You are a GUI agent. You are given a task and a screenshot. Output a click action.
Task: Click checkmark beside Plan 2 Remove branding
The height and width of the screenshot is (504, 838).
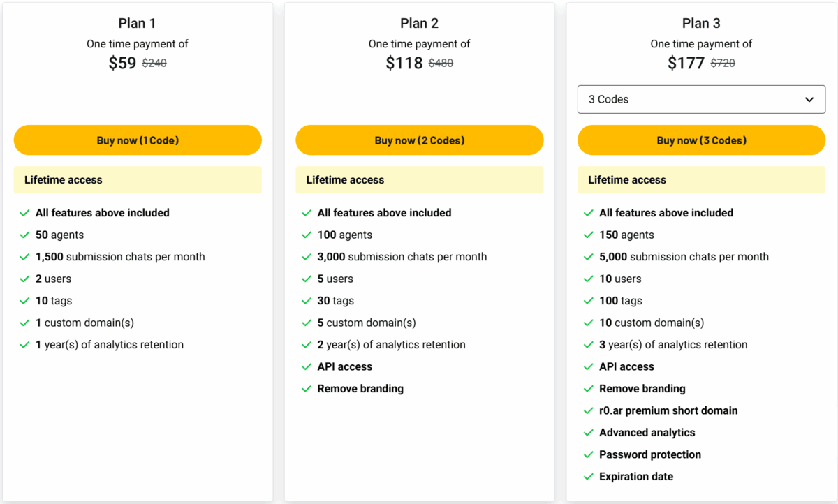(307, 389)
